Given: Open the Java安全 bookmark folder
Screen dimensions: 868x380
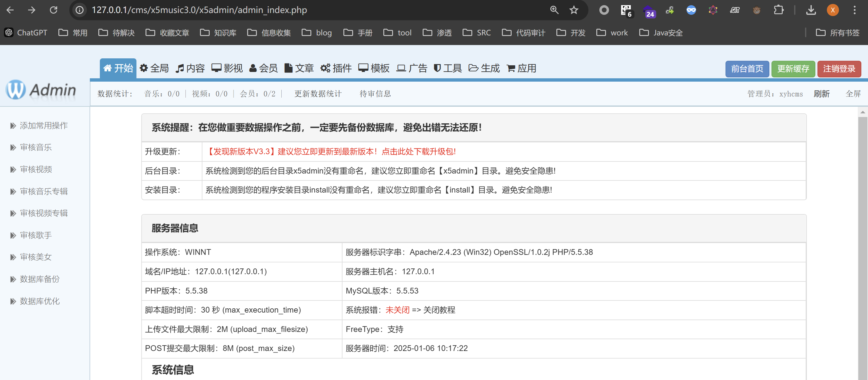Looking at the screenshot, I should pyautogui.click(x=661, y=33).
